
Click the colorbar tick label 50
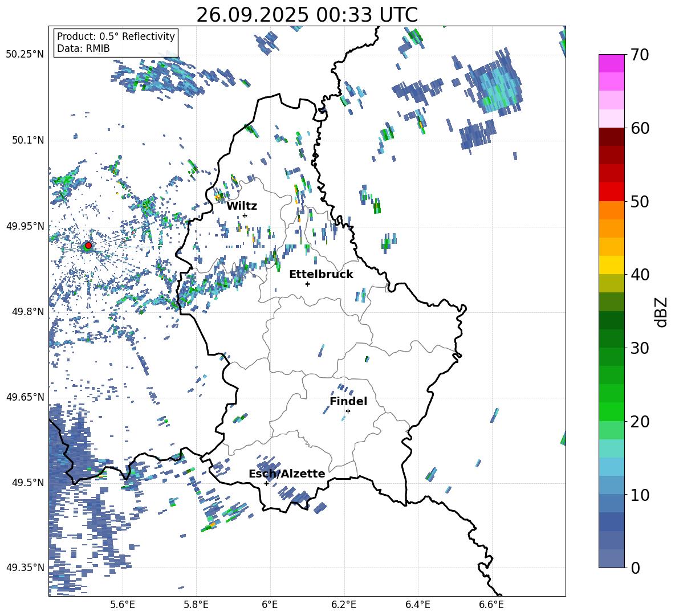click(x=640, y=201)
